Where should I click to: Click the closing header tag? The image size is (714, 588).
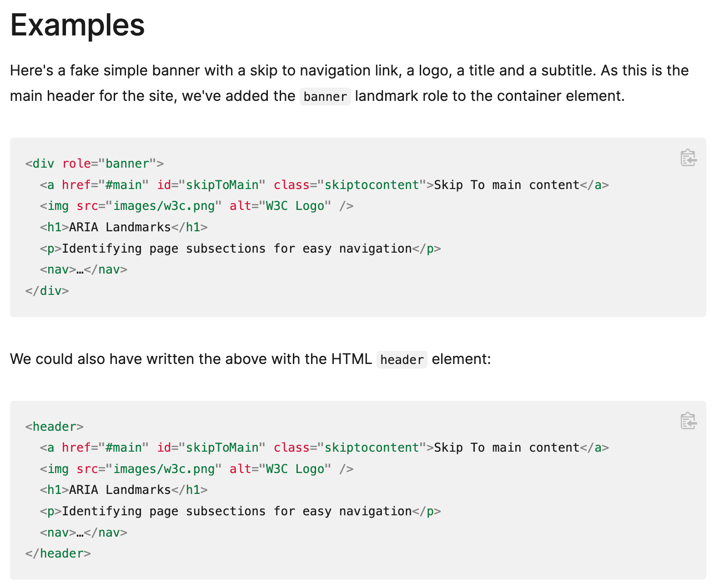pyautogui.click(x=58, y=553)
